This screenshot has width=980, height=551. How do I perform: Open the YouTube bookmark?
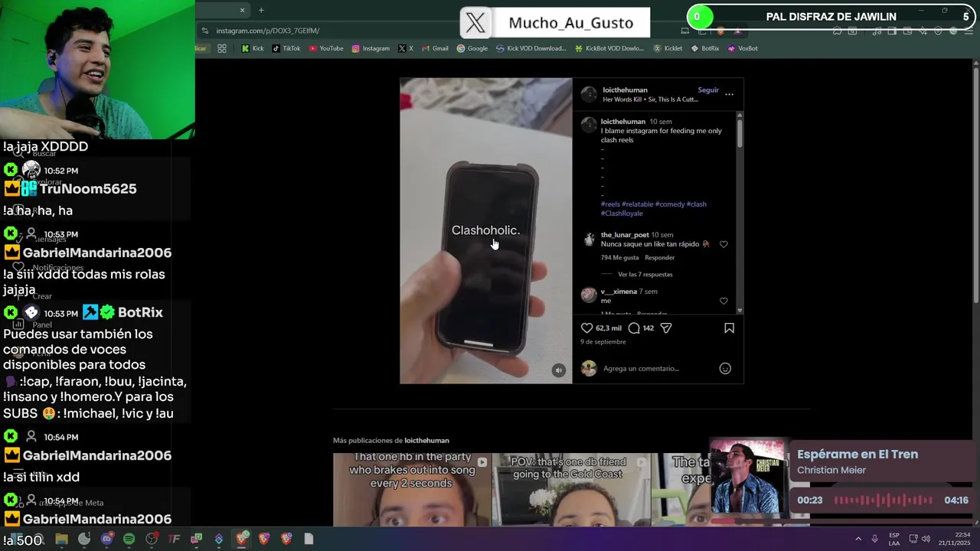click(x=326, y=48)
